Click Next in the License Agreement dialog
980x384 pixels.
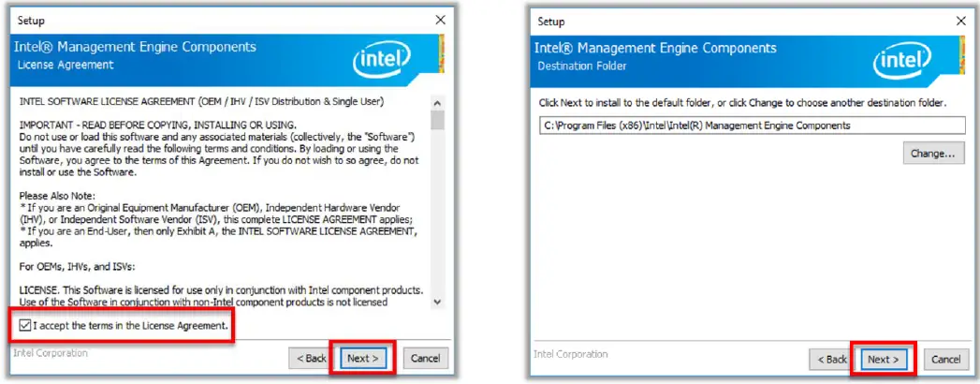[362, 358]
